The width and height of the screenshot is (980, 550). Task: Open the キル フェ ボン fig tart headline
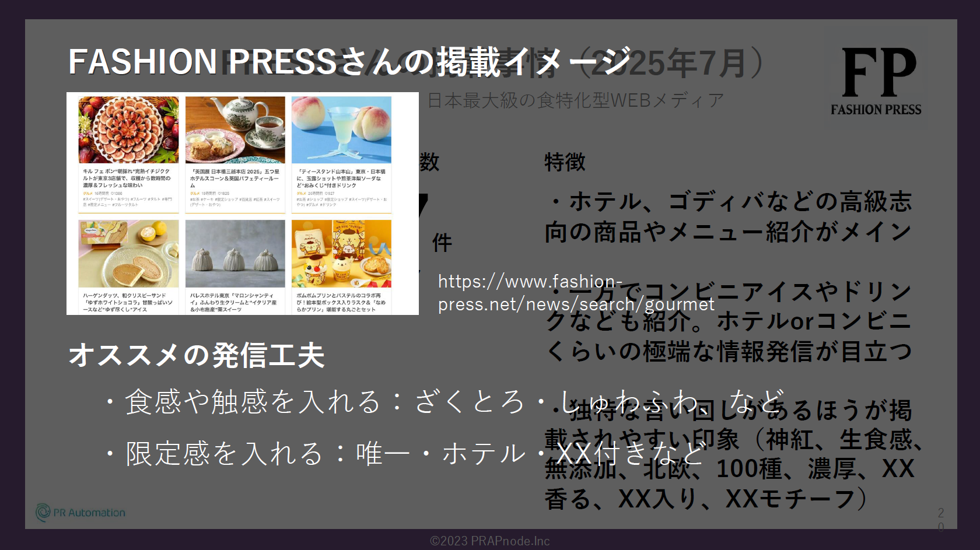(x=127, y=178)
